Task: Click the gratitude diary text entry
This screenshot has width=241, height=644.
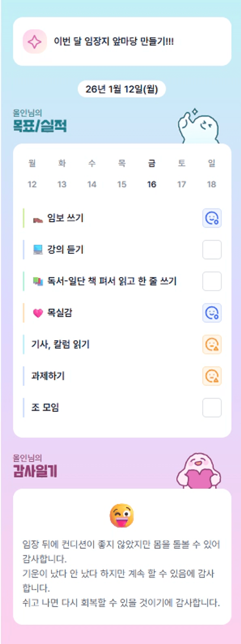Action: 121,573
